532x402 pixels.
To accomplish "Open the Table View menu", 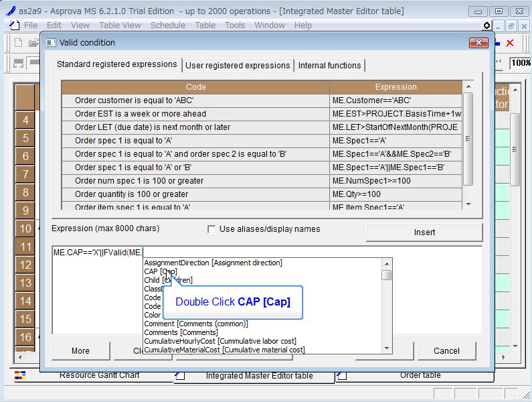I will click(x=120, y=25).
